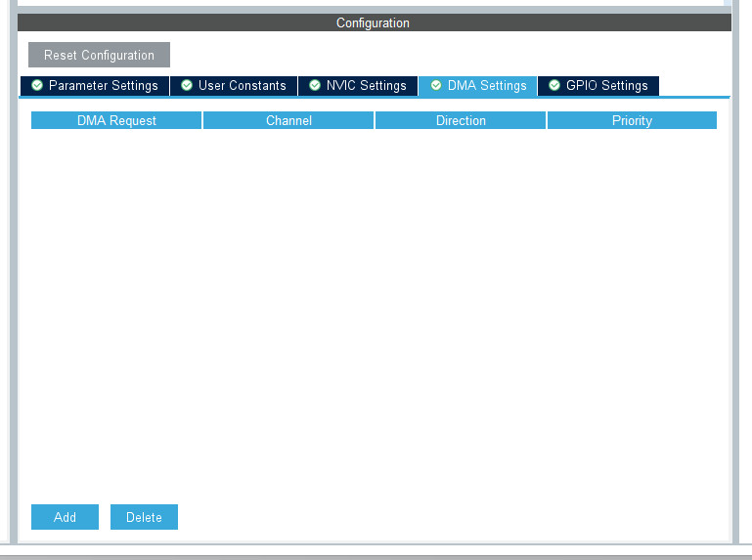
Task: Switch to the Parameter Settings tab
Action: pyautogui.click(x=103, y=86)
